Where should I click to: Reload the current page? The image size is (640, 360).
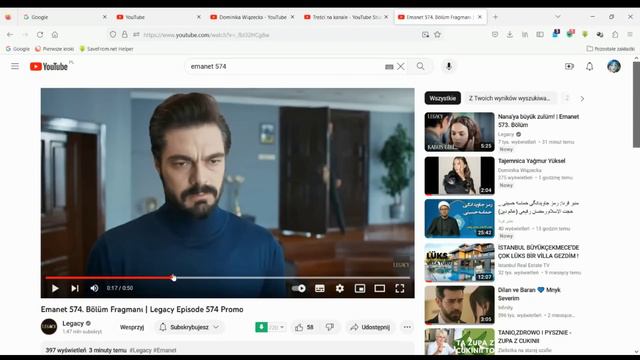40,35
